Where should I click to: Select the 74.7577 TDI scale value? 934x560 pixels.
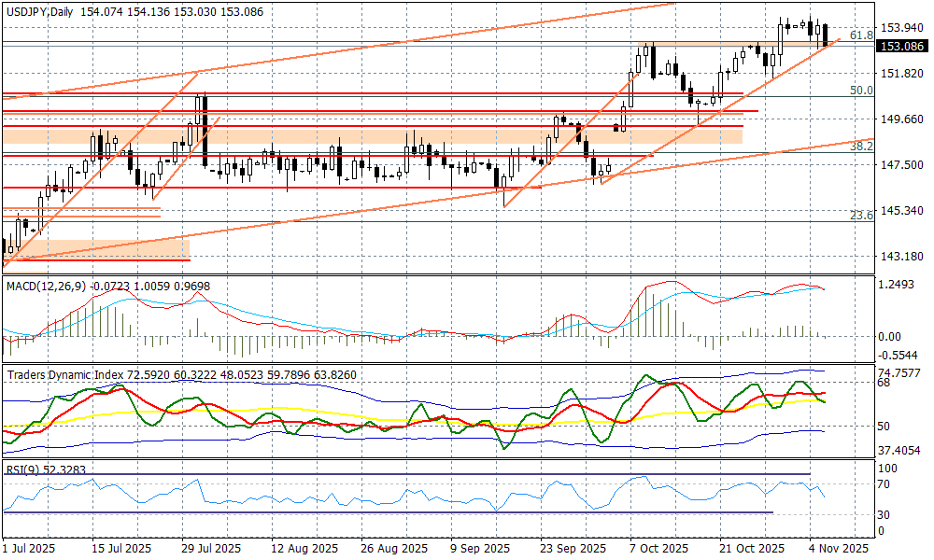(x=900, y=371)
